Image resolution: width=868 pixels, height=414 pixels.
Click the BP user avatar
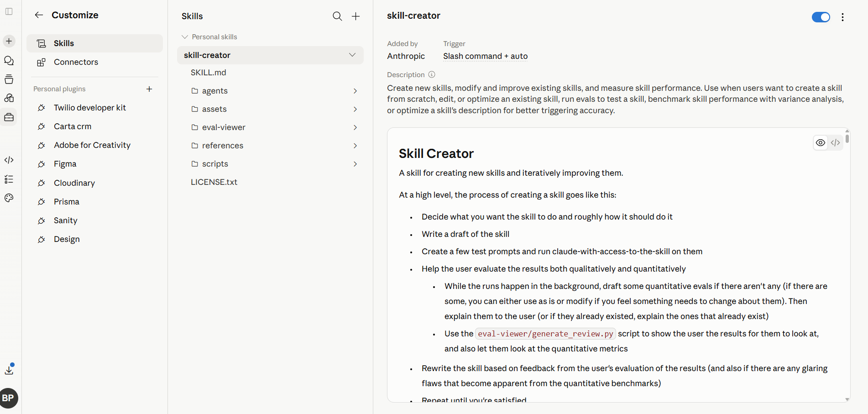[8, 398]
